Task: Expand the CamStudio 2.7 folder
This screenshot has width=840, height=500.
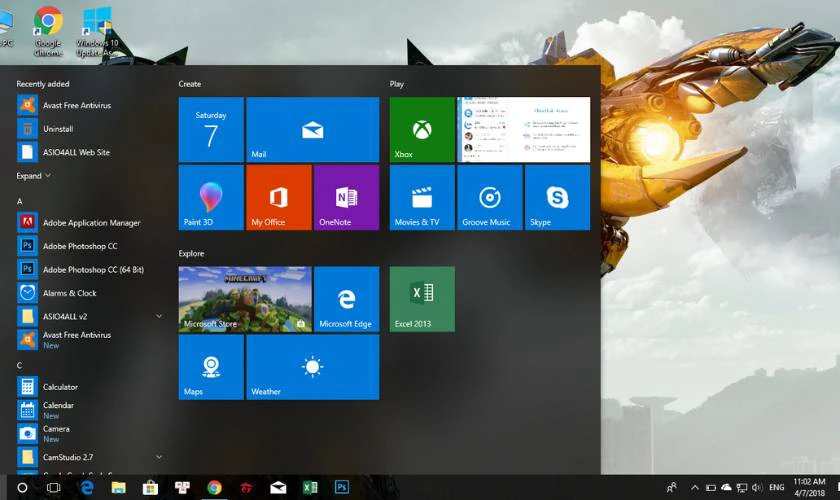Action: tap(159, 457)
